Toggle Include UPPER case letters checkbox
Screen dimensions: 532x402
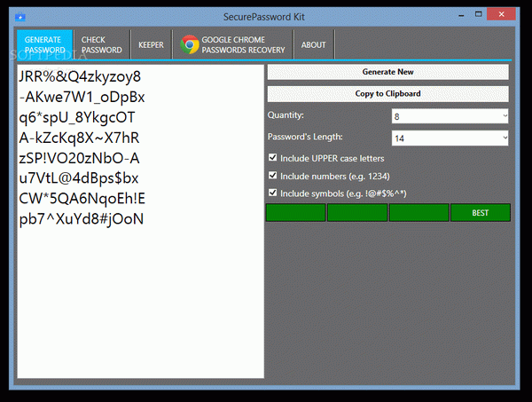(x=273, y=158)
